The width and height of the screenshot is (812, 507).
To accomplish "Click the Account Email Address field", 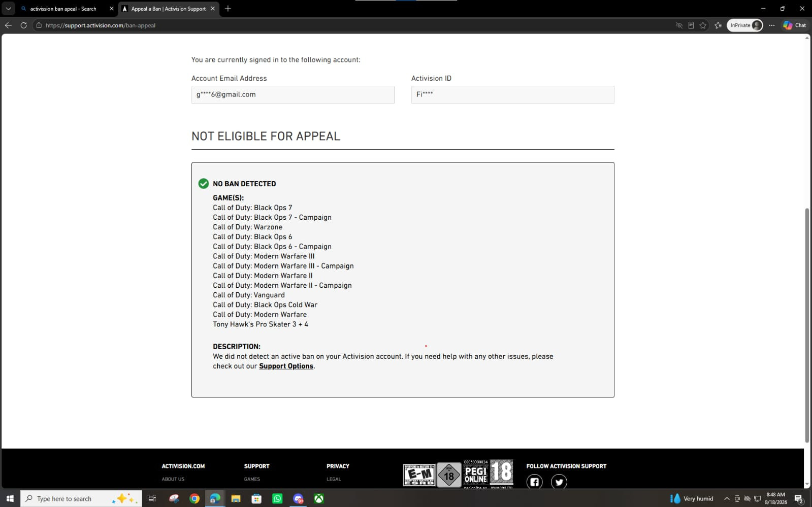I will click(x=293, y=95).
